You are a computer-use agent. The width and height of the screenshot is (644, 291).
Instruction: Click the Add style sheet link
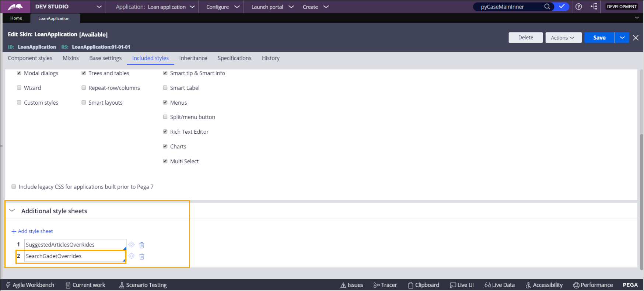[x=32, y=231]
